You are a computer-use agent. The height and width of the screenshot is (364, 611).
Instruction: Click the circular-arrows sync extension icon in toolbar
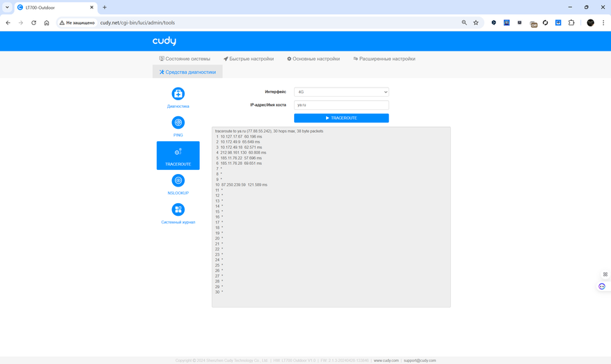(545, 22)
